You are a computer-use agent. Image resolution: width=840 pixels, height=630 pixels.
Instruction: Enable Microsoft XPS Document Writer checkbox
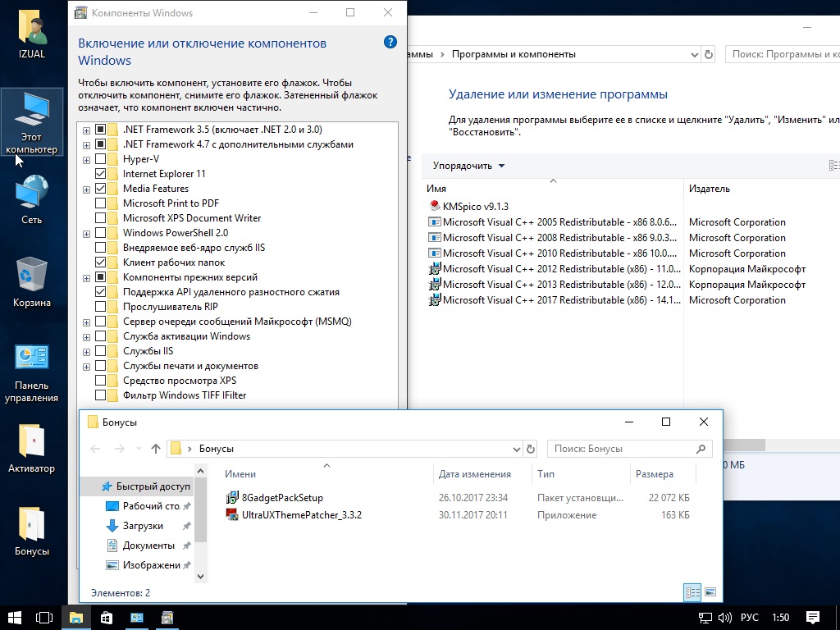click(100, 218)
